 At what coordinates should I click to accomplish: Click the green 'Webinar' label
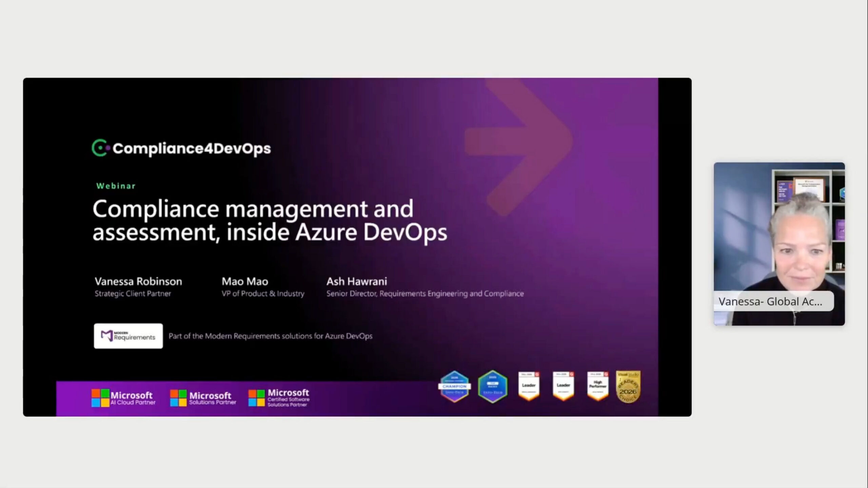(x=116, y=186)
